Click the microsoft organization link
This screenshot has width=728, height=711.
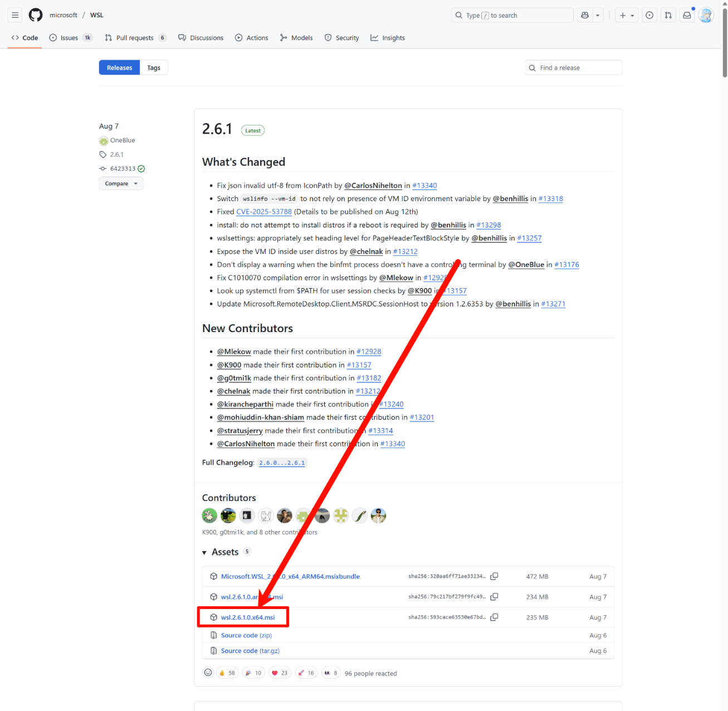click(63, 15)
